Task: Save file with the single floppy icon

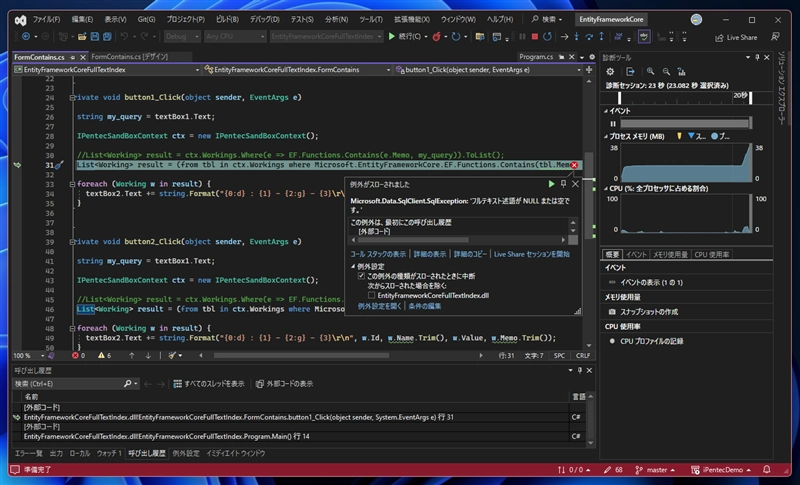Action: (x=95, y=37)
